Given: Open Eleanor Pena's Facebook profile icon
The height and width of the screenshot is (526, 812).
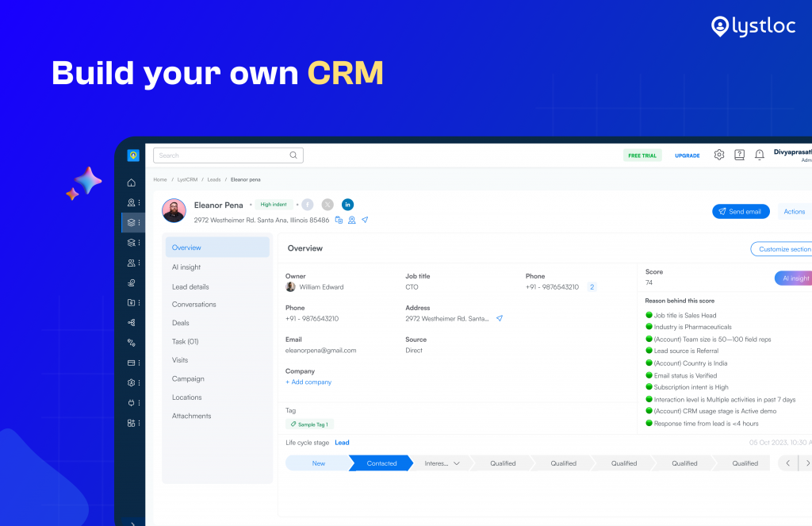Looking at the screenshot, I should coord(308,205).
